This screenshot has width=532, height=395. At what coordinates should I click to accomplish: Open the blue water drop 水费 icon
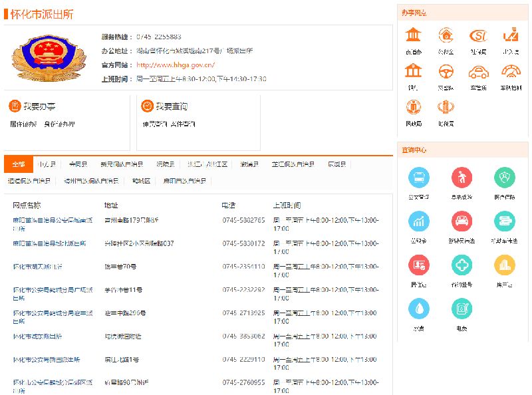tap(418, 309)
